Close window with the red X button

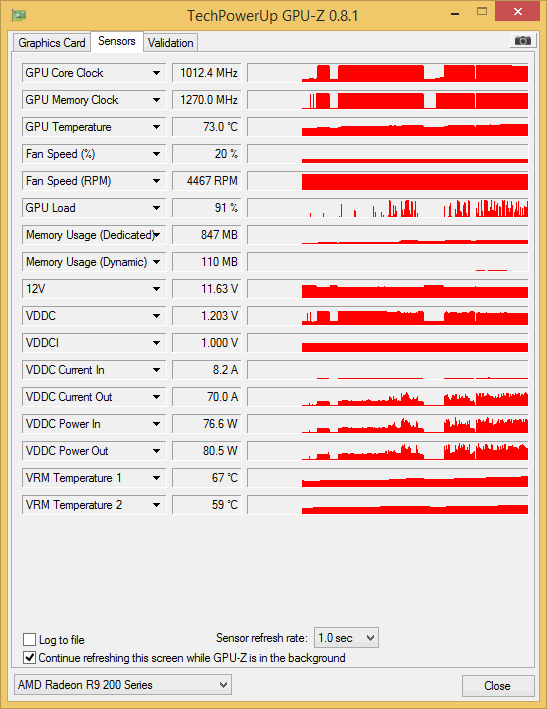[518, 12]
